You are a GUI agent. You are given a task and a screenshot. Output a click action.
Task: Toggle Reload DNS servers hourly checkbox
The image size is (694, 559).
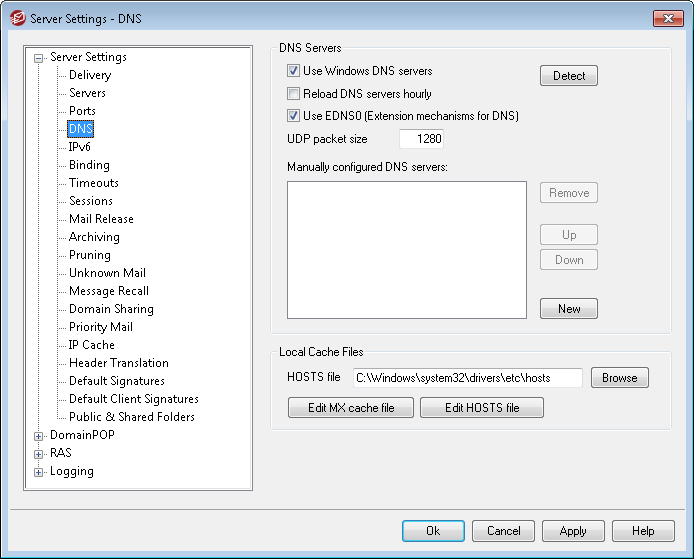[x=294, y=94]
